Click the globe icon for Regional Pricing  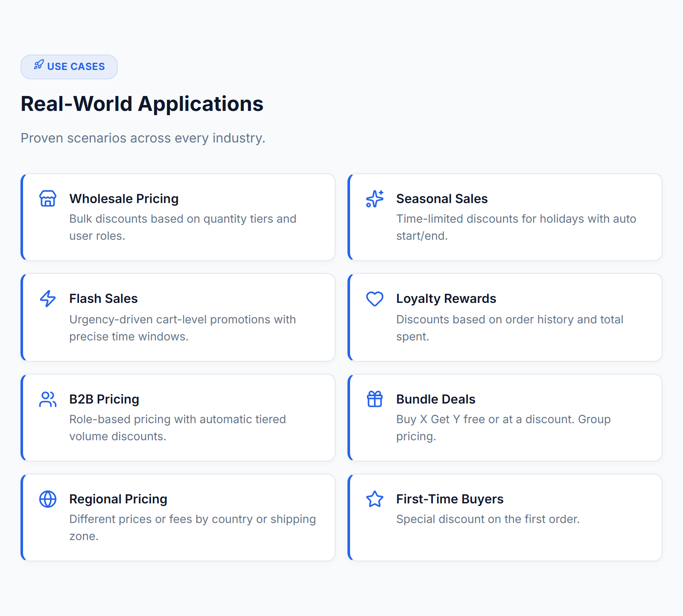tap(48, 499)
